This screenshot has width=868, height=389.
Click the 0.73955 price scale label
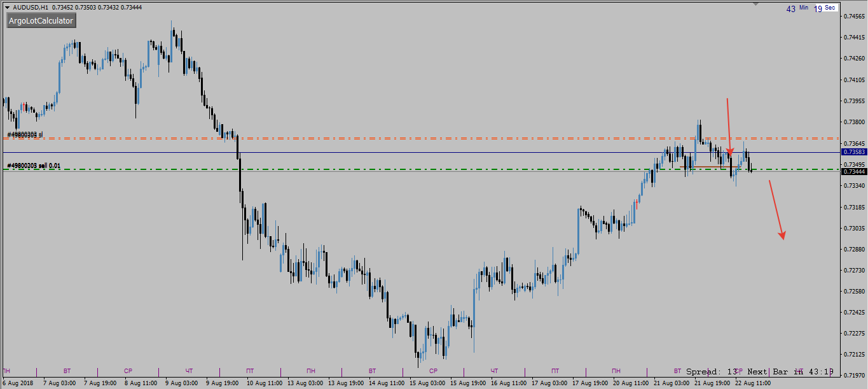(x=853, y=101)
